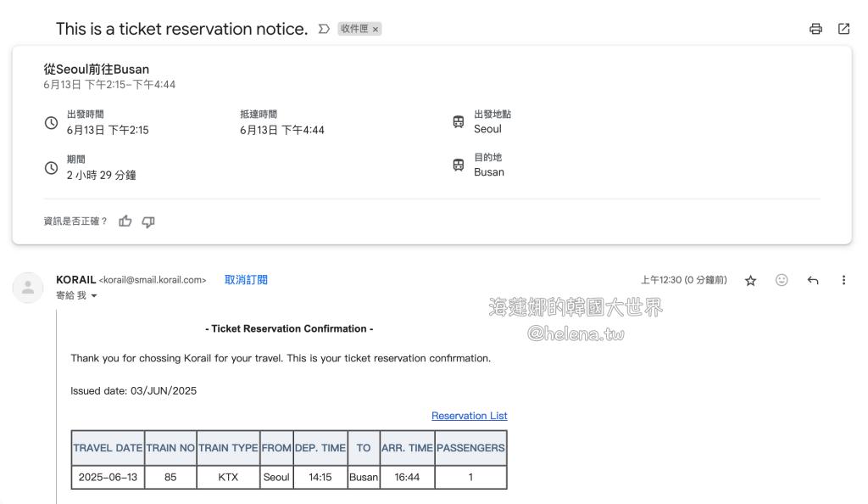Click the 取消訂閱 unsubscribe link
The width and height of the screenshot is (868, 504).
pos(246,280)
